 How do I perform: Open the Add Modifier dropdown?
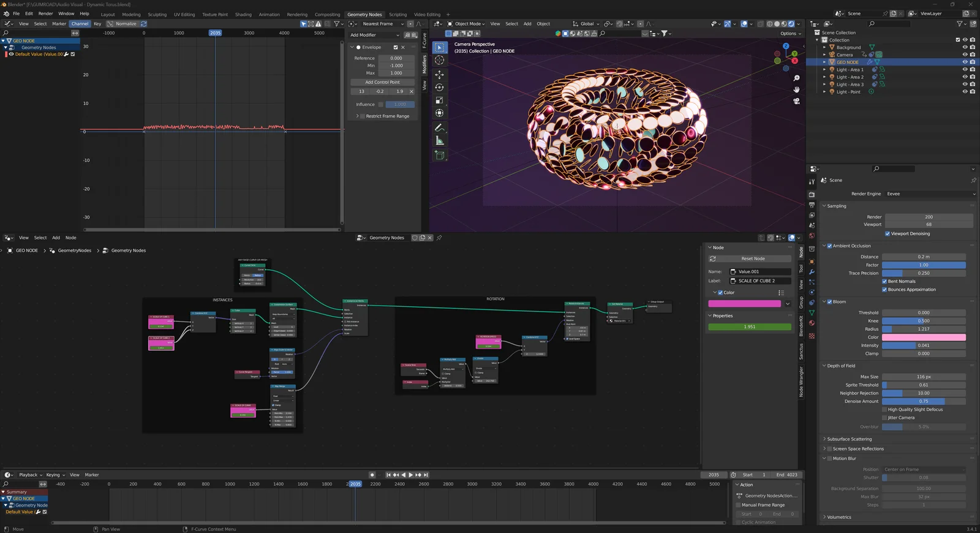click(x=375, y=35)
